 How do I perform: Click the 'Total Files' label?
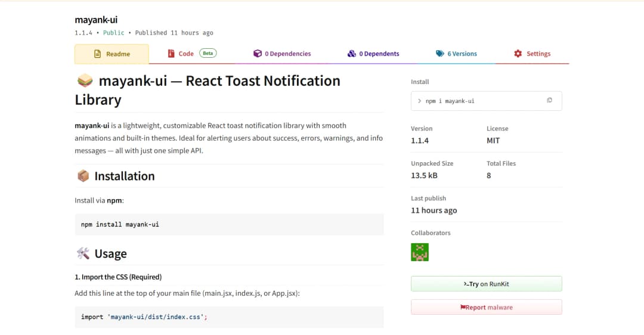tap(501, 163)
